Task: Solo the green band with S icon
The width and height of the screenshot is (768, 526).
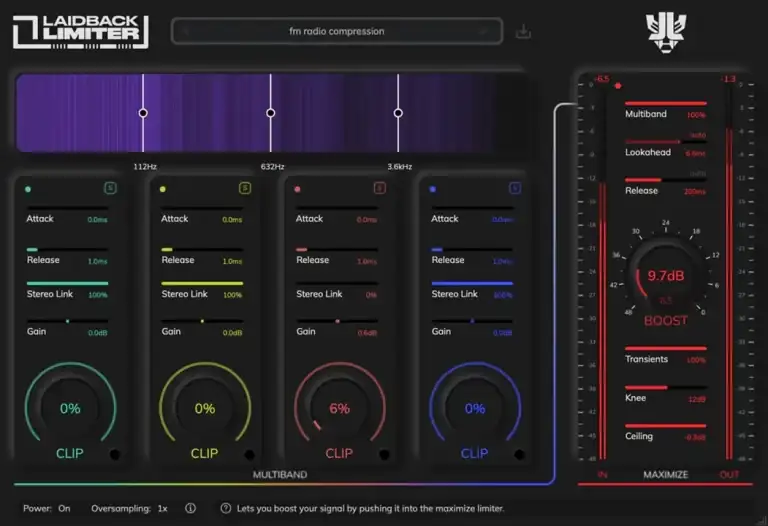Action: (x=110, y=188)
